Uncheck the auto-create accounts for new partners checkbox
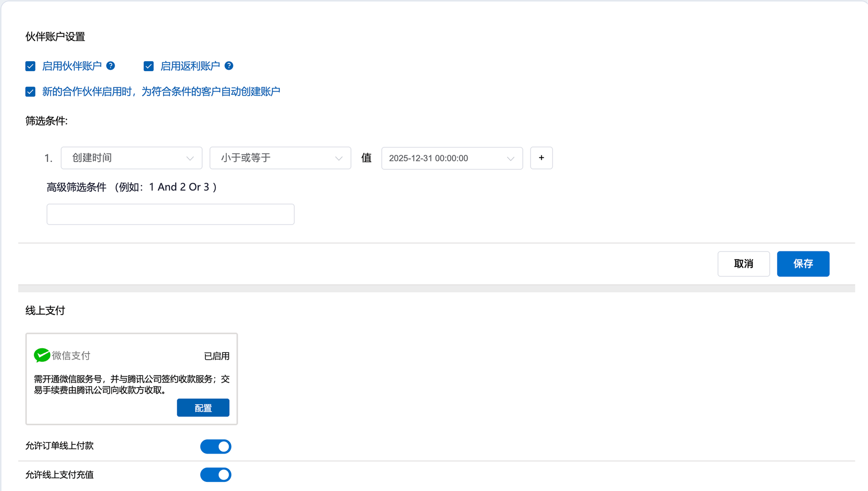This screenshot has width=868, height=491. click(30, 92)
